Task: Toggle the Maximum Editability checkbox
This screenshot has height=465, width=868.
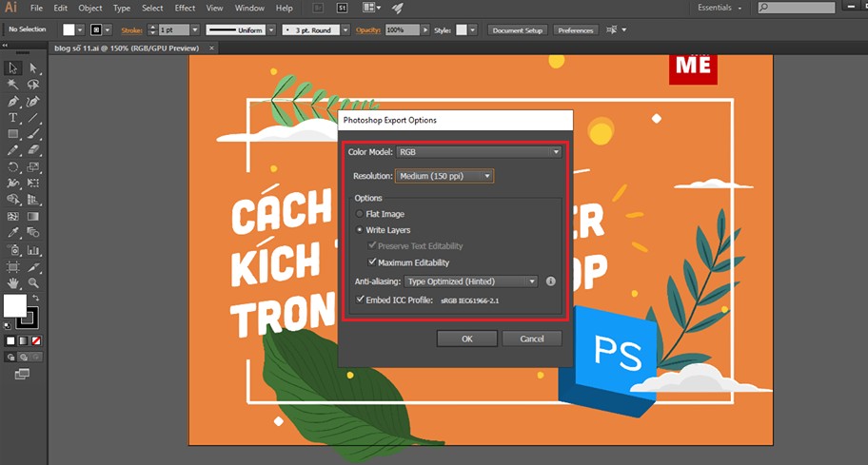Action: tap(373, 262)
